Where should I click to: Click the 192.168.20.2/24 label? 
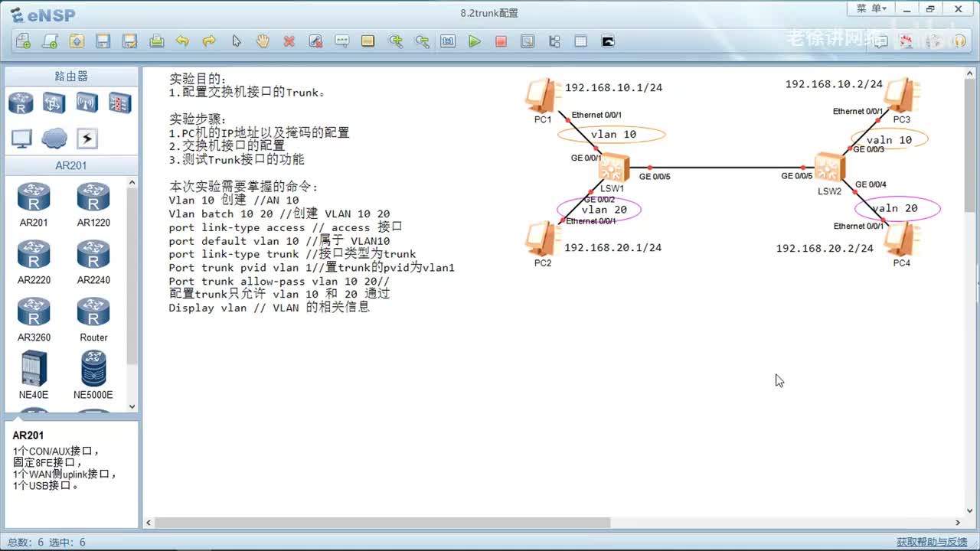pos(825,248)
